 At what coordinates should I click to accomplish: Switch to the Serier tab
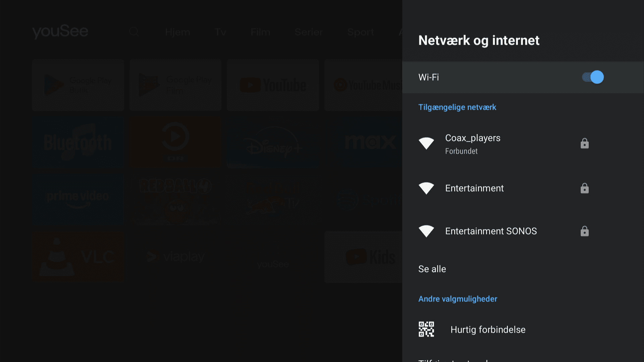(x=308, y=32)
